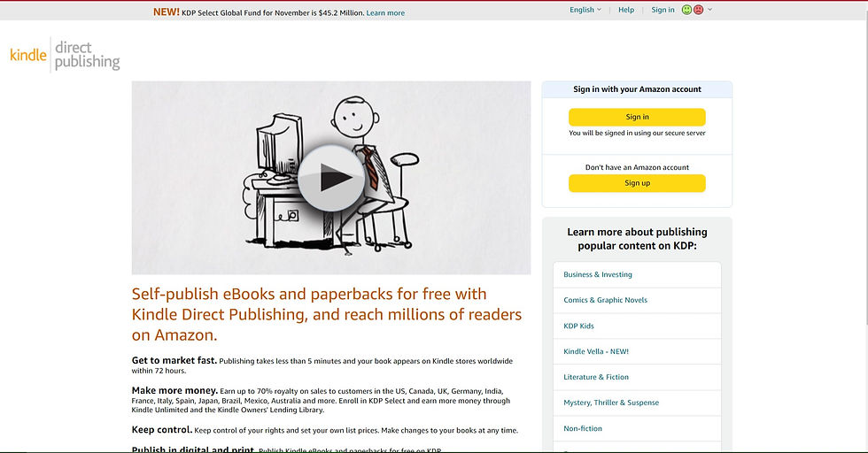
Task: Select the Non-fiction link
Action: (x=583, y=428)
